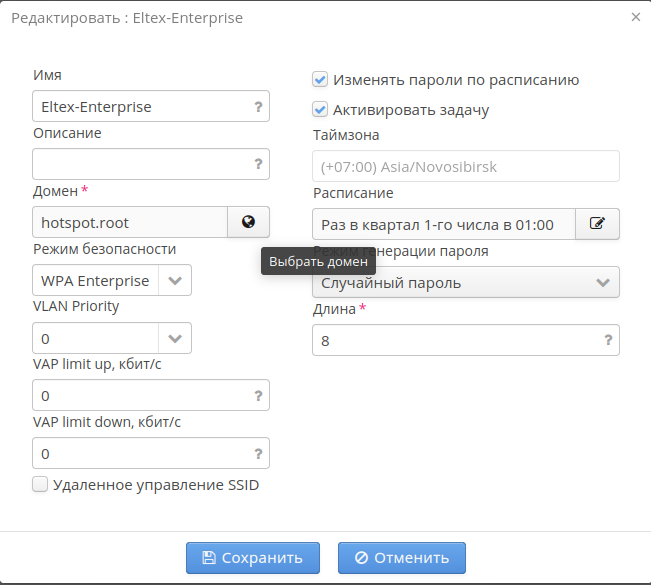Toggle 'Изменять пароли по расписанию' checkbox
Image resolution: width=651 pixels, height=585 pixels.
tap(320, 79)
